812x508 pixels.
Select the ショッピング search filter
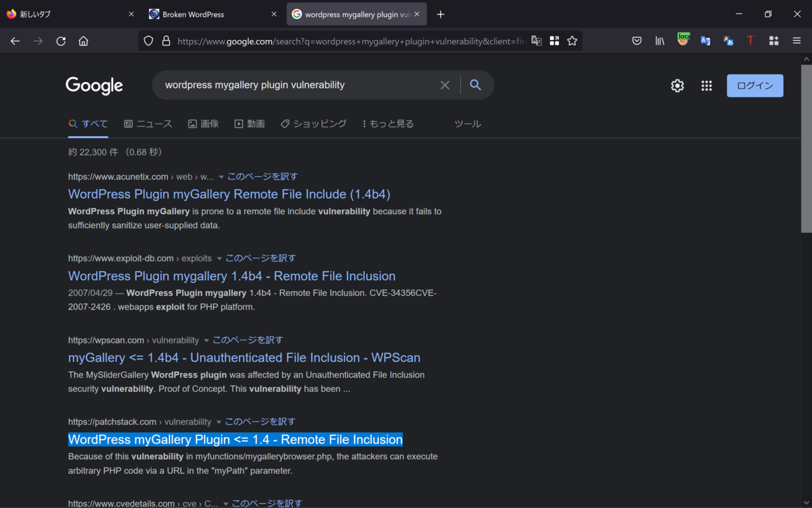click(x=313, y=124)
